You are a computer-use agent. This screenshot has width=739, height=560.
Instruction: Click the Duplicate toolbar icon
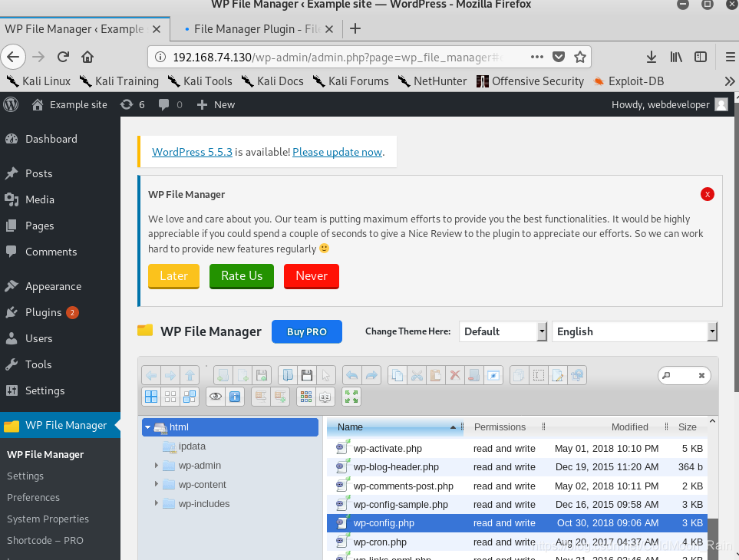click(x=520, y=375)
